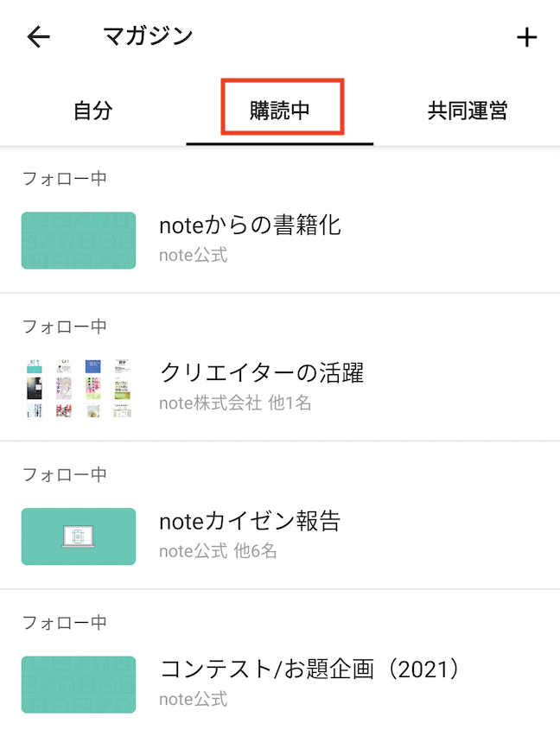Tap author note株式会社 他1名

[x=235, y=403]
